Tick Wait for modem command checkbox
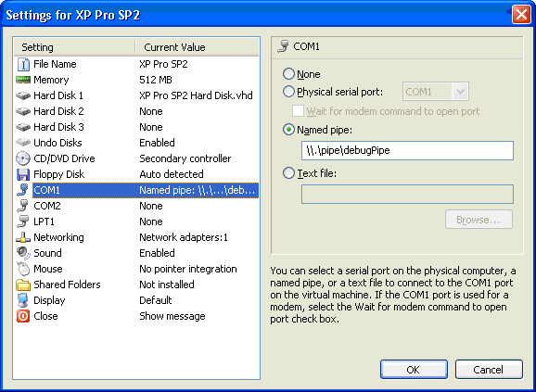Viewport: 536px width, 392px height. point(298,111)
